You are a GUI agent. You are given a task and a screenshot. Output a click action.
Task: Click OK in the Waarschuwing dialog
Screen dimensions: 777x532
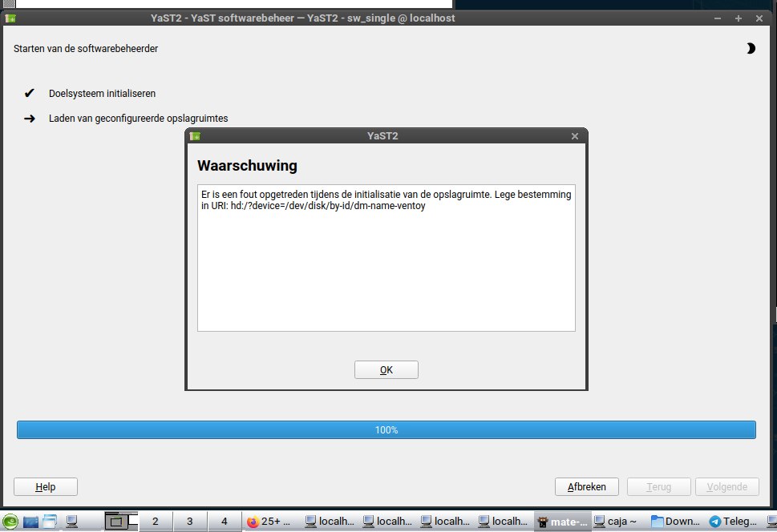click(x=386, y=370)
